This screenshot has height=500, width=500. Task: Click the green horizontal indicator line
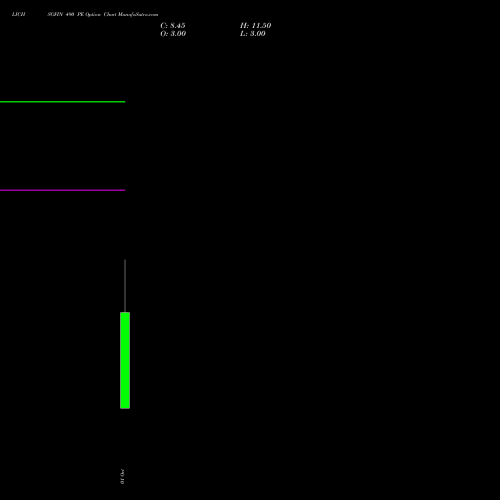(x=62, y=102)
